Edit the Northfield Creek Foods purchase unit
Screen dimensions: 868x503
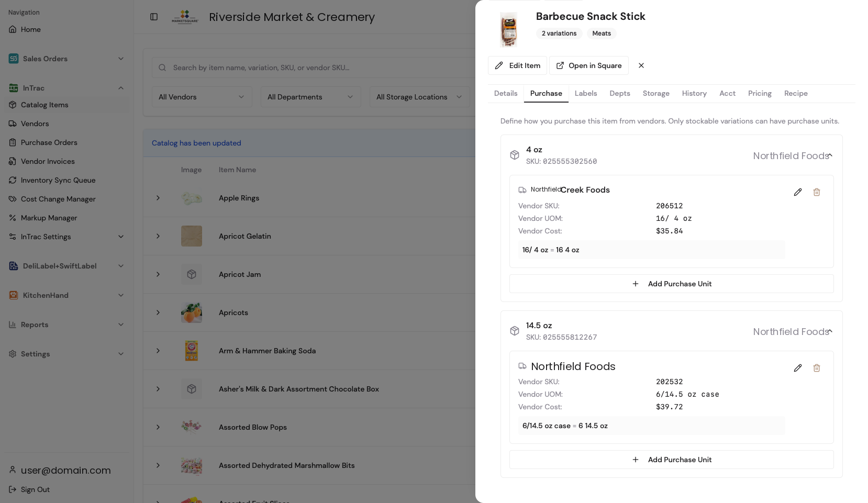pyautogui.click(x=798, y=192)
